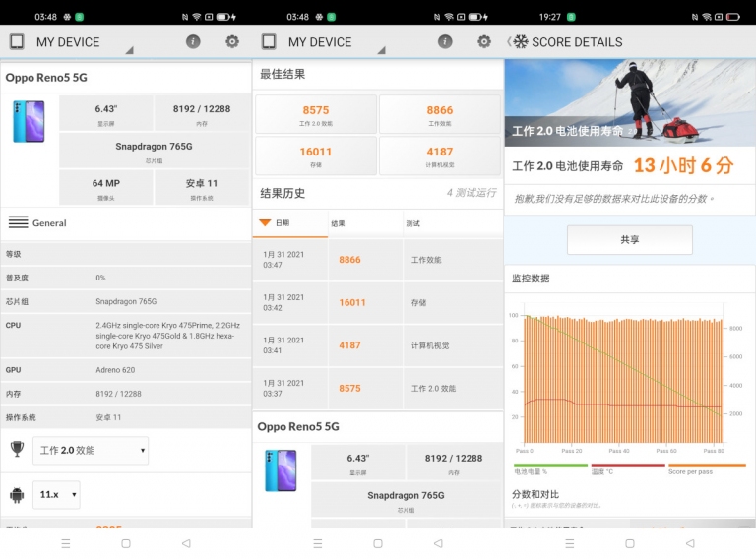This screenshot has height=559, width=756.
Task: Open settings gear in middle screen header
Action: 484,41
